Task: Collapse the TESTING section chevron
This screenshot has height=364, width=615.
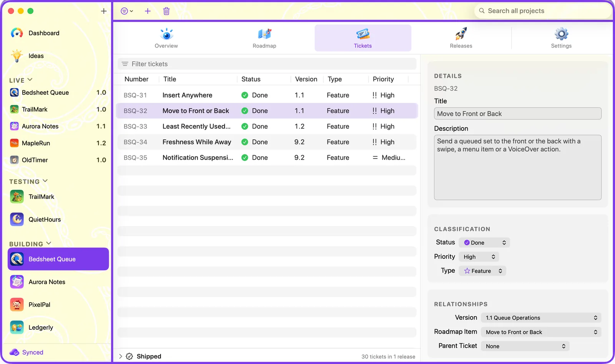Action: 45,181
